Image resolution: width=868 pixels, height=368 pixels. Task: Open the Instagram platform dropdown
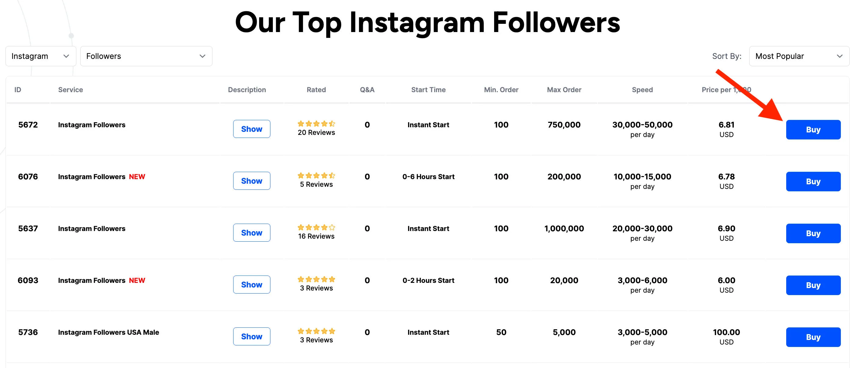pos(40,56)
